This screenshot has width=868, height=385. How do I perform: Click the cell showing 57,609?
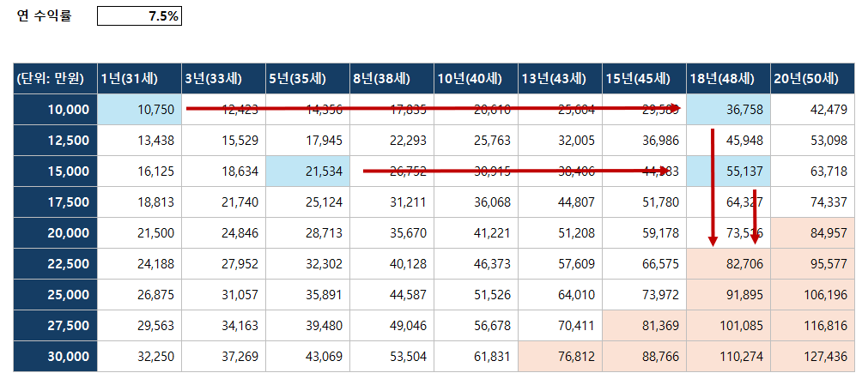pos(561,264)
